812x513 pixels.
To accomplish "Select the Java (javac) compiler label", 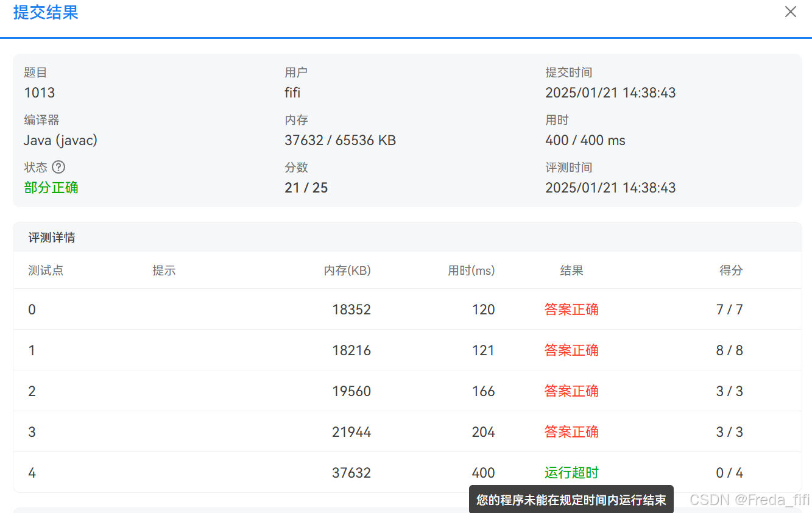I will click(x=60, y=140).
